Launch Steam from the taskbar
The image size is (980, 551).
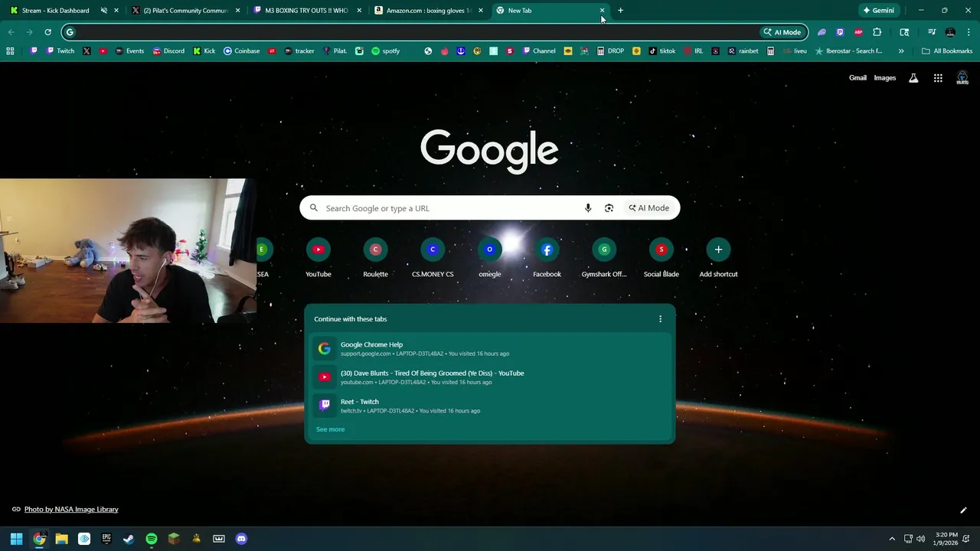129,539
